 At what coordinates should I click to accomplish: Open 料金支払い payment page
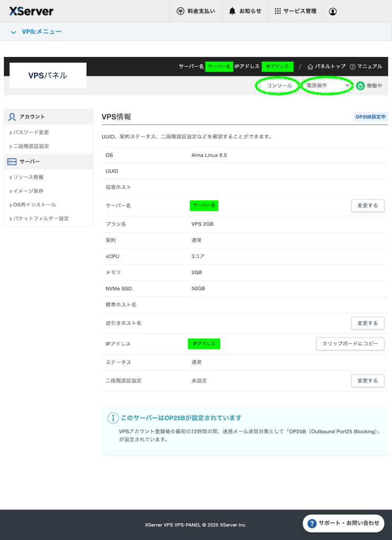[196, 11]
